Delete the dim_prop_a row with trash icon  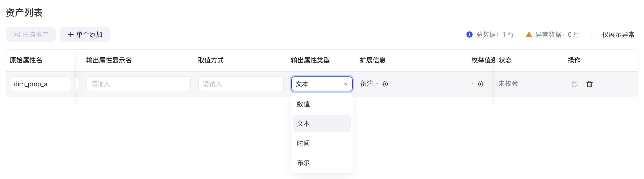(590, 84)
